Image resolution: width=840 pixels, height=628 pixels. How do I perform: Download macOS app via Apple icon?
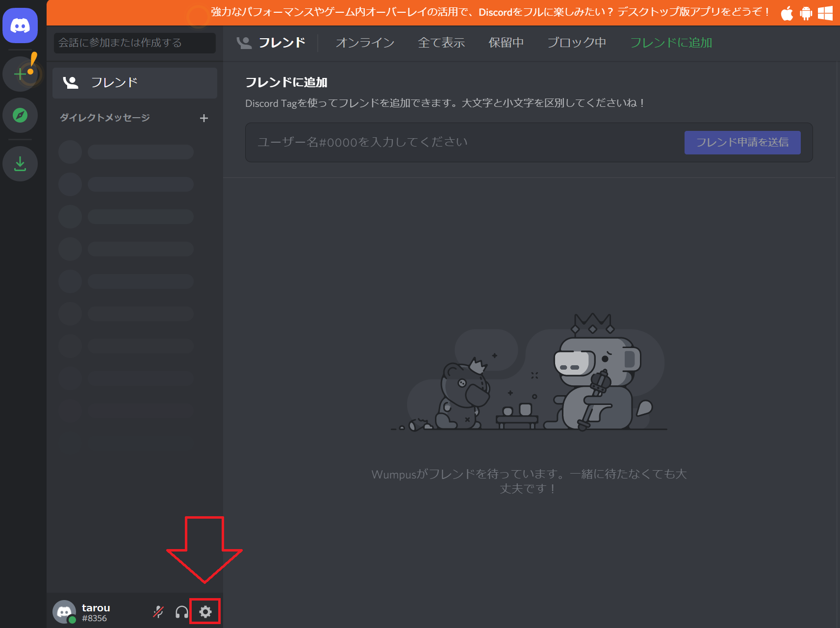[x=787, y=13]
